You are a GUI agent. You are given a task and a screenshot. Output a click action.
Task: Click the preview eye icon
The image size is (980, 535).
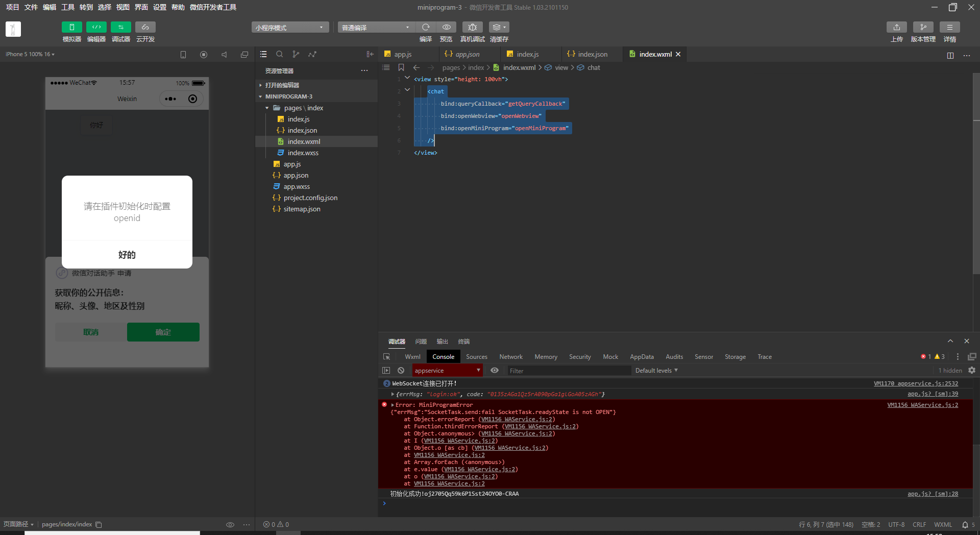click(x=446, y=27)
